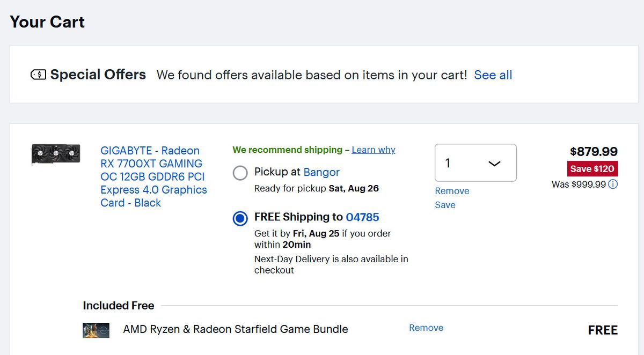Click the AMD Ryzen & Radeon Starfield bundle name
Viewport: 644px width, 355px height.
236,329
